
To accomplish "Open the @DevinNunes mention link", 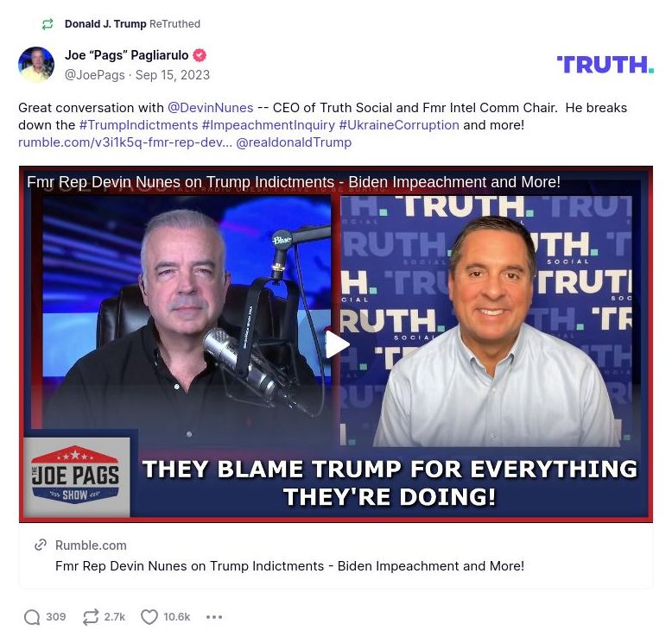I will pyautogui.click(x=211, y=108).
